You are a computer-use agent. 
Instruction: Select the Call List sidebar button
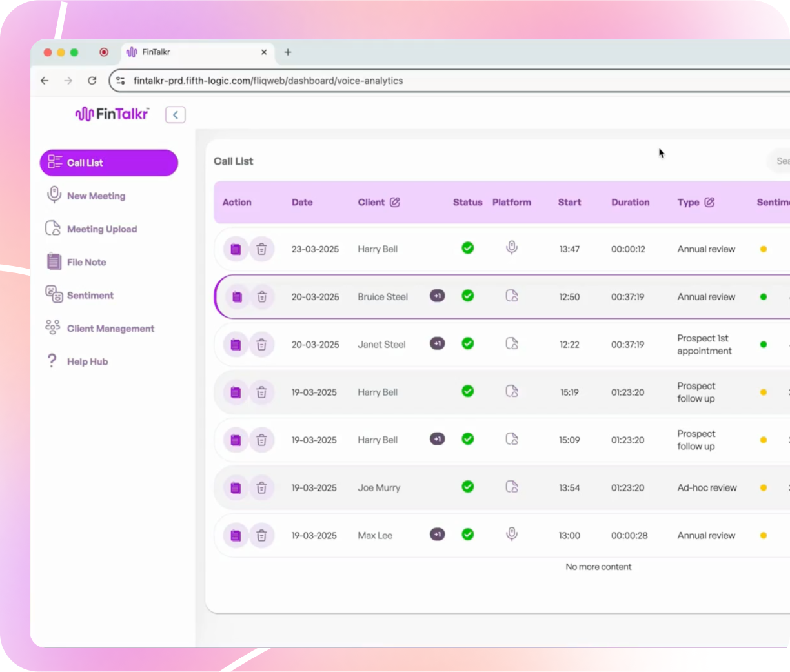tap(108, 163)
